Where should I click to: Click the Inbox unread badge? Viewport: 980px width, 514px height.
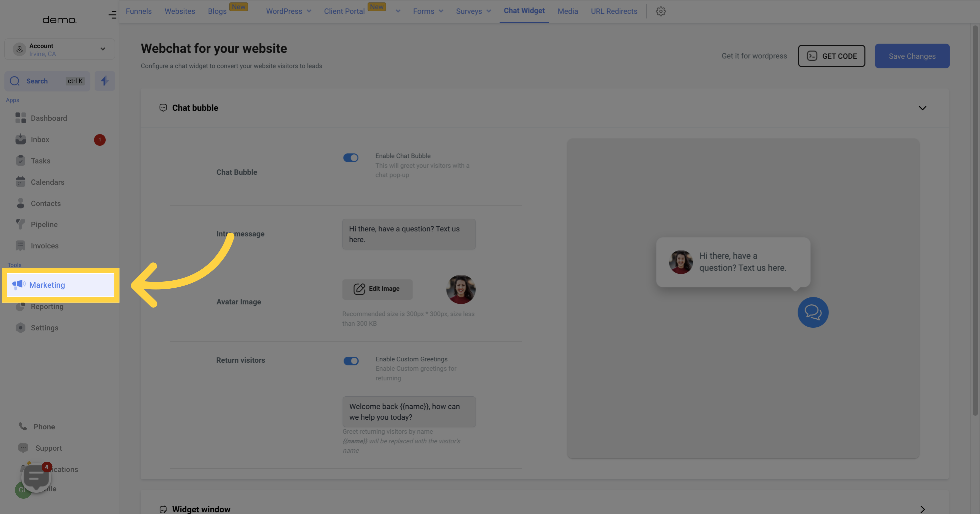tap(100, 140)
